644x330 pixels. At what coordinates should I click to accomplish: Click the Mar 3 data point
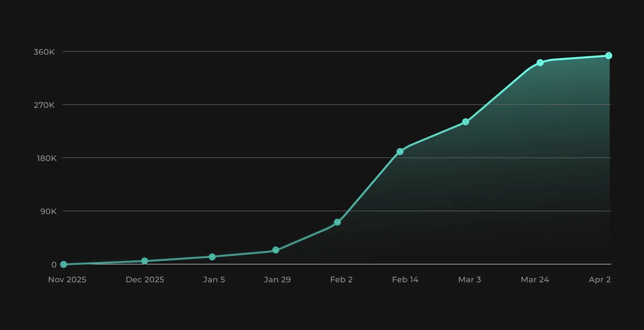coord(466,122)
